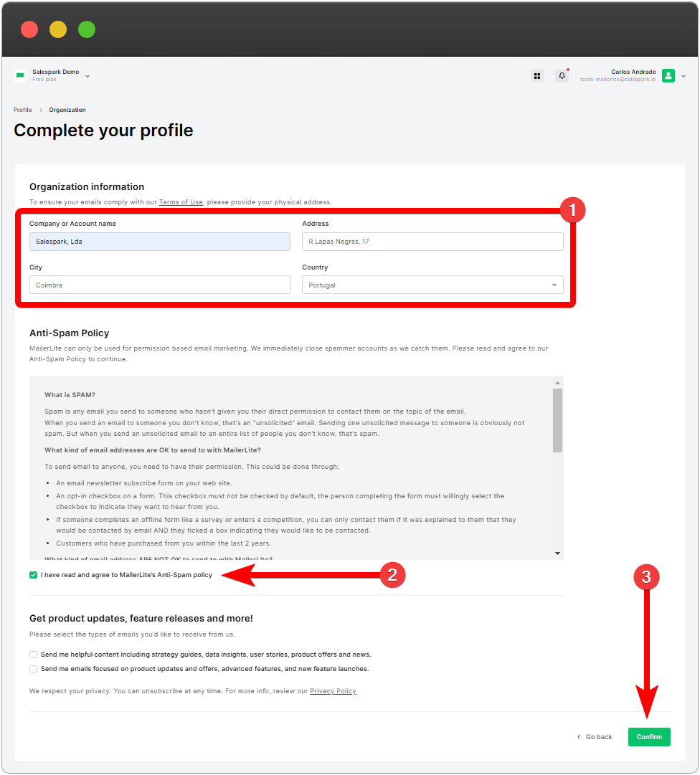Click the Salespark Demo green account icon
This screenshot has height=775, width=700.
pyautogui.click(x=20, y=75)
